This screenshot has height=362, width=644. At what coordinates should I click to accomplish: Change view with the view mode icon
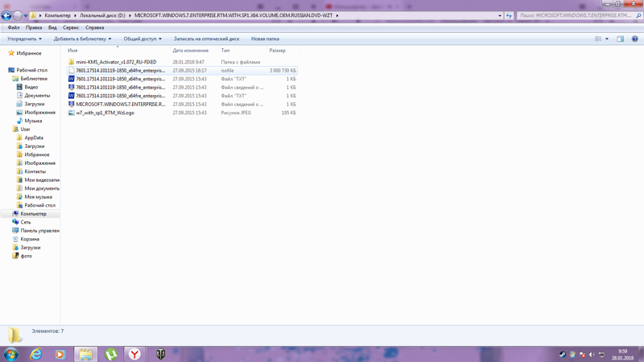[598, 39]
